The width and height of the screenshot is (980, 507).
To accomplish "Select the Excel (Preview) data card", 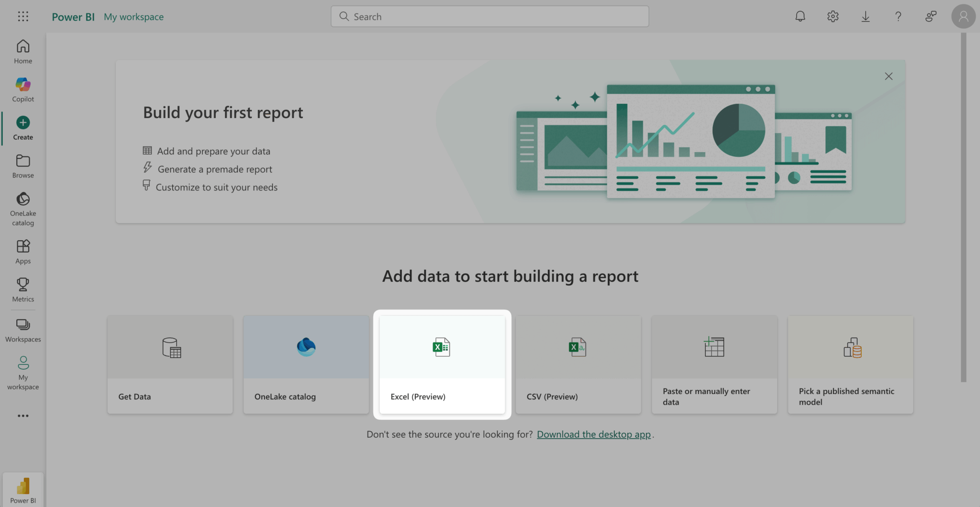I will click(442, 364).
